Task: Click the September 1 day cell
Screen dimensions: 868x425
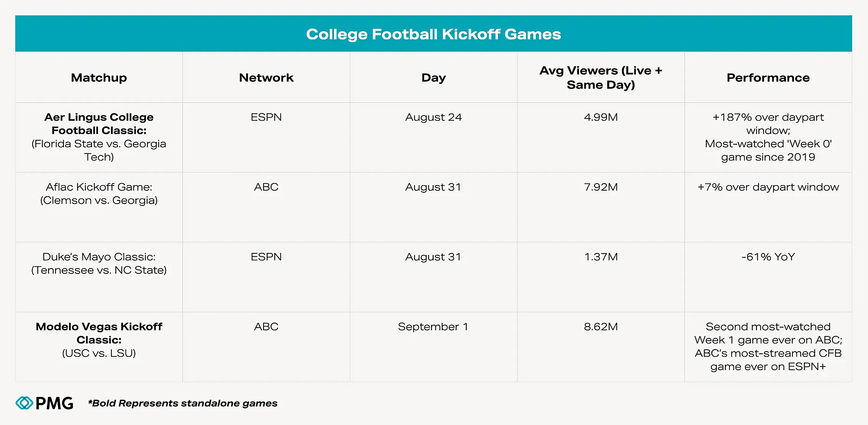Action: click(433, 327)
